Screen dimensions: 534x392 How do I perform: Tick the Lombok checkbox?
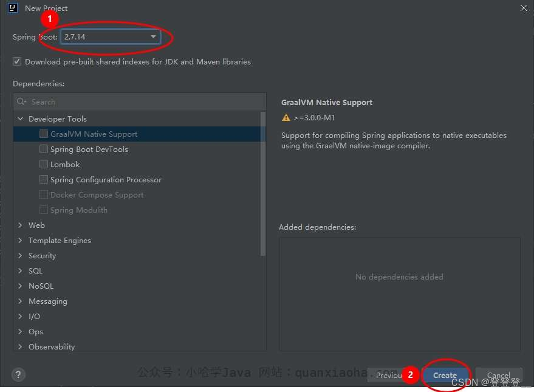44,164
